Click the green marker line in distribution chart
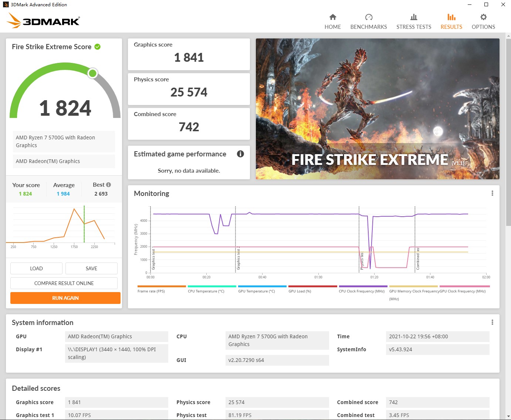Viewport: 511px width, 420px height. pyautogui.click(x=84, y=224)
